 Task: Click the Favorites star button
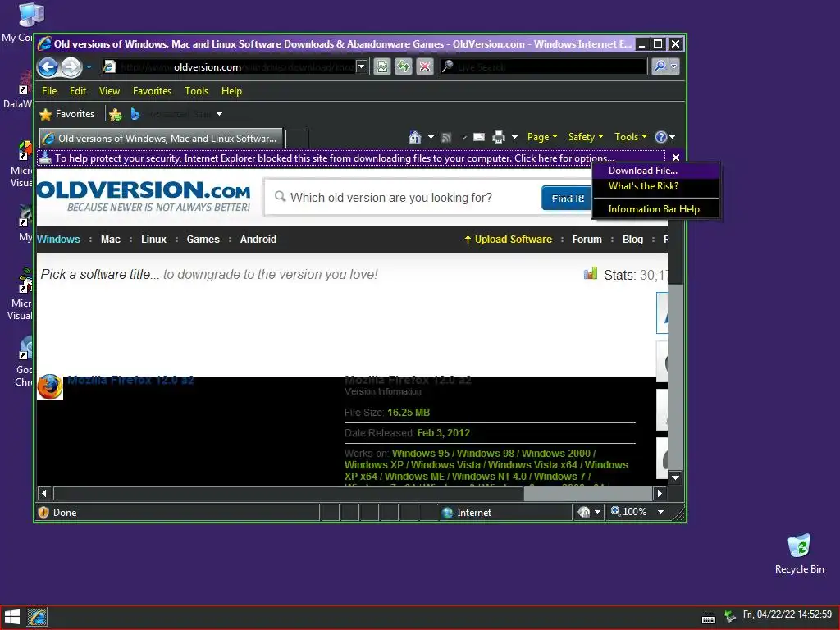(x=67, y=114)
